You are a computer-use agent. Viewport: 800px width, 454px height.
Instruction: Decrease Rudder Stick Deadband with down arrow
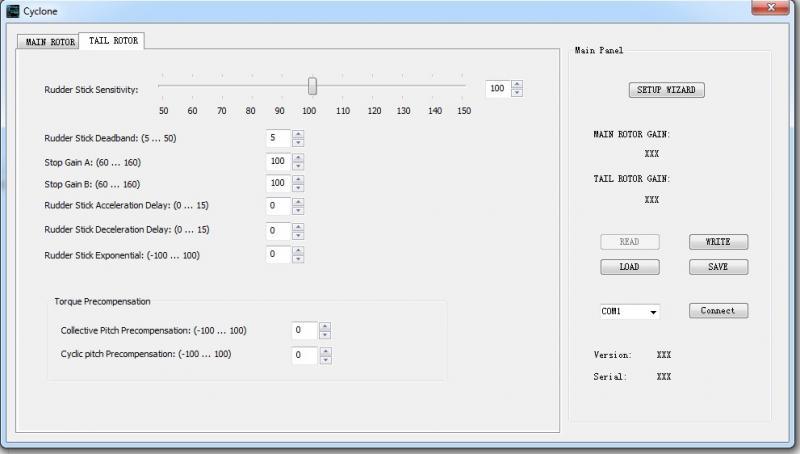pos(298,142)
